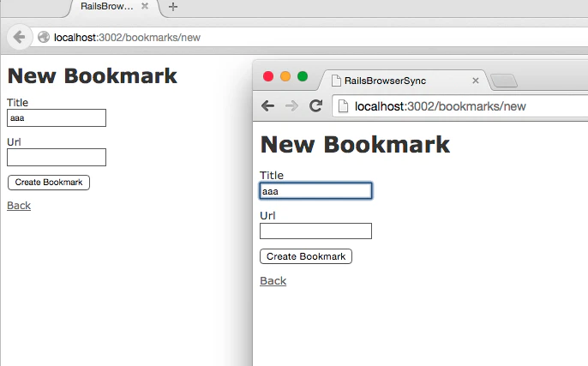Image resolution: width=588 pixels, height=366 pixels.
Task: Click the New Bookmark heading in Chrome
Action: 355,144
